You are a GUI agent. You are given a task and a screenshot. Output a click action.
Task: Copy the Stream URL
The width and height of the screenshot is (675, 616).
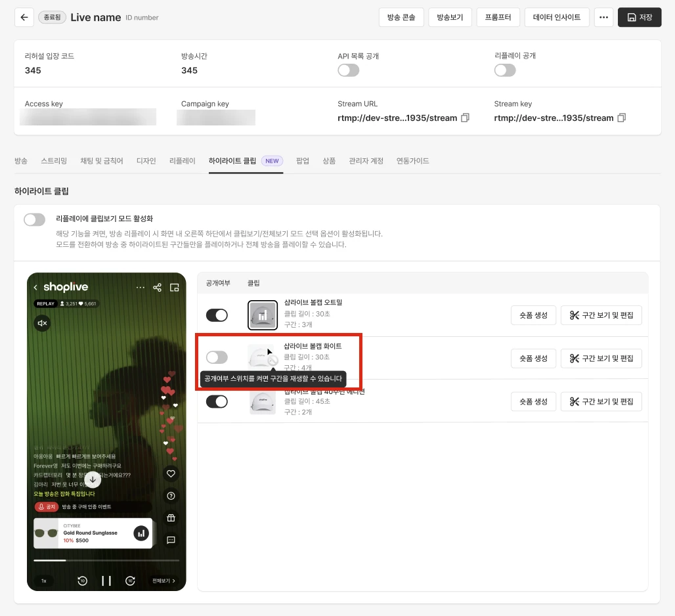pos(465,118)
